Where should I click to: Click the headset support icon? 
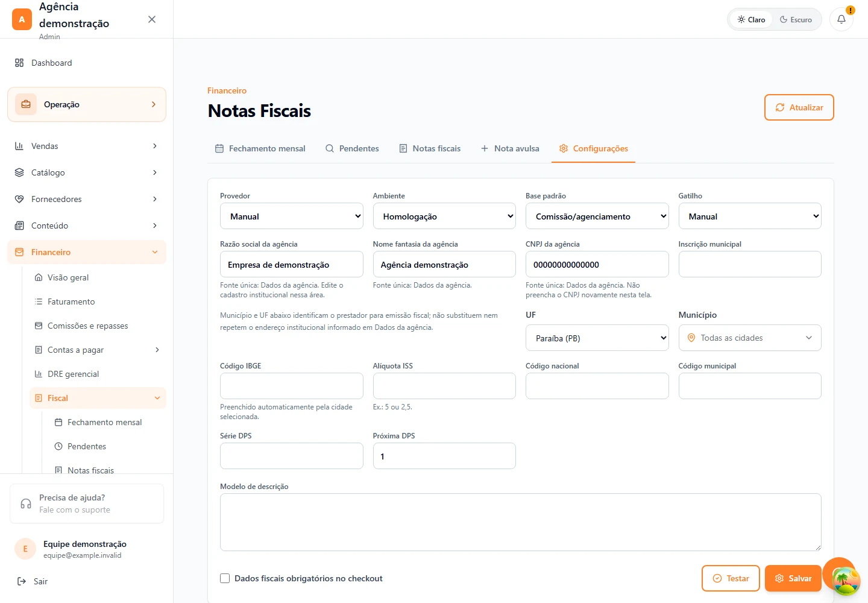pos(26,504)
